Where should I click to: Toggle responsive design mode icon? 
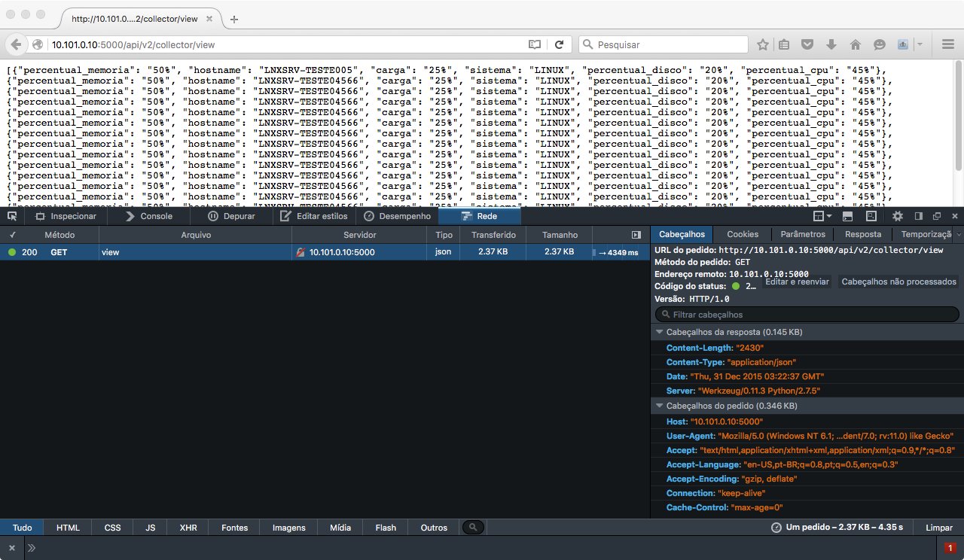(871, 216)
